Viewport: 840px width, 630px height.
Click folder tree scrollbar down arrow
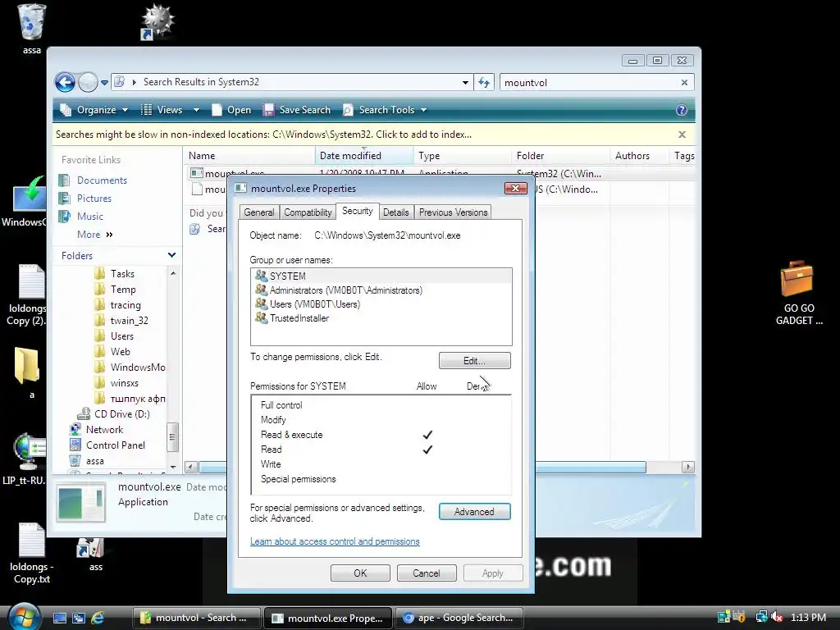coord(173,467)
